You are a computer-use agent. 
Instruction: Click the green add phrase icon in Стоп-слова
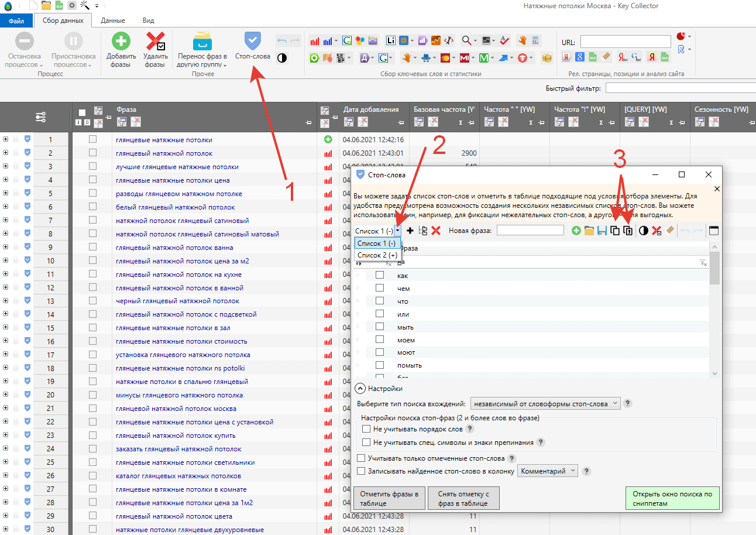pyautogui.click(x=576, y=231)
